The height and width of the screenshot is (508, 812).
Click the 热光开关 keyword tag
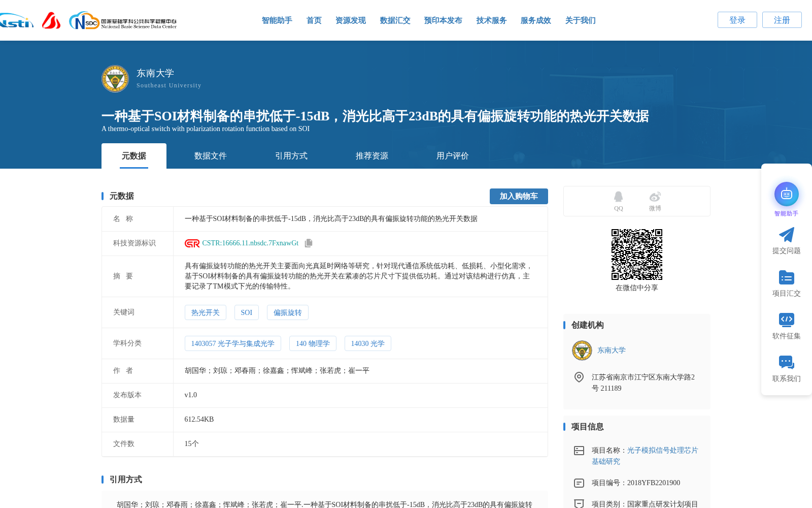click(206, 312)
